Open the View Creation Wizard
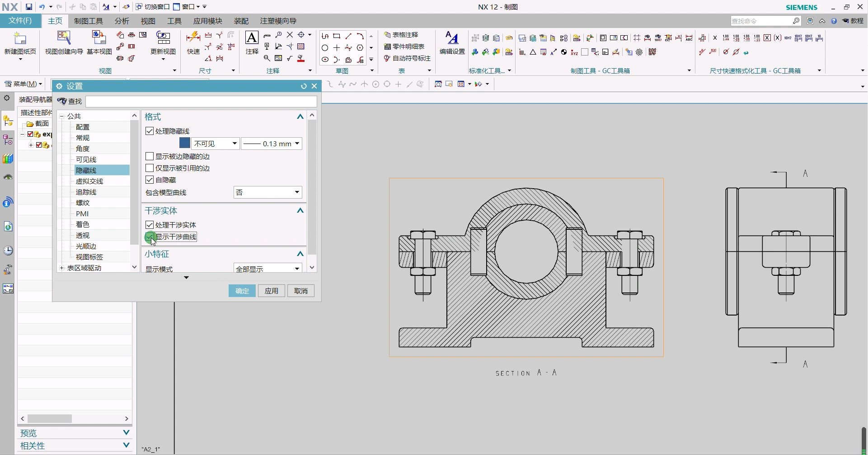The width and height of the screenshot is (868, 455). point(64,38)
